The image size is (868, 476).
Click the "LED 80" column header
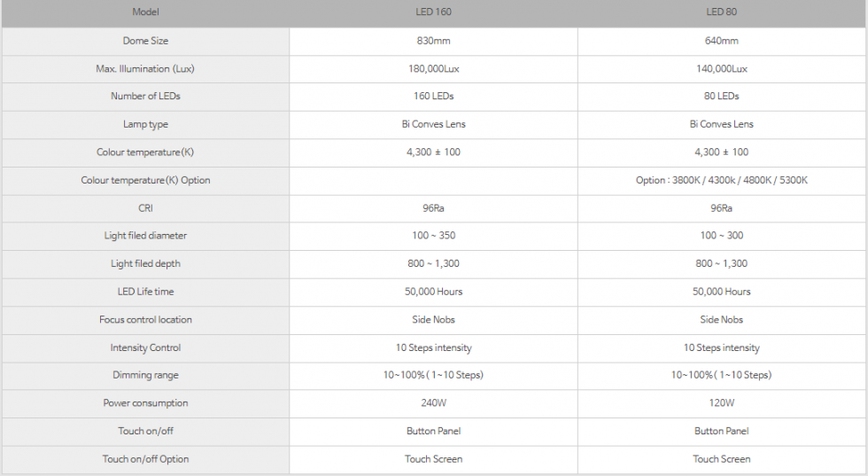pos(721,12)
